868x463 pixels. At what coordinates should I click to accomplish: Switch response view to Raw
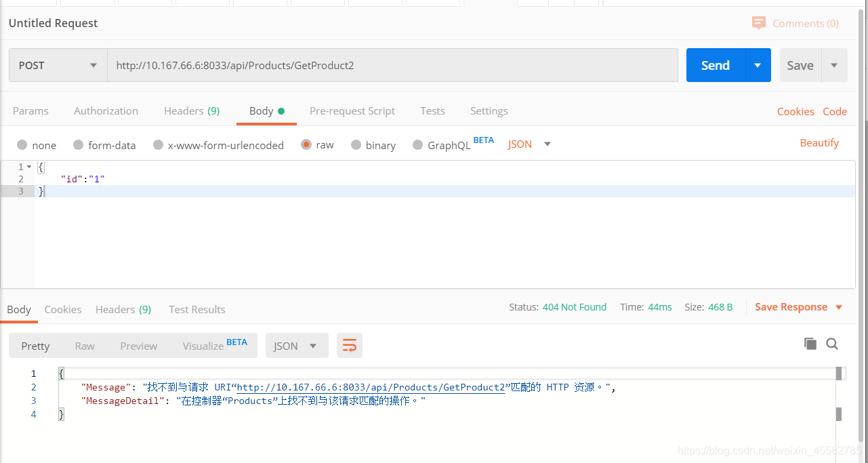[85, 346]
